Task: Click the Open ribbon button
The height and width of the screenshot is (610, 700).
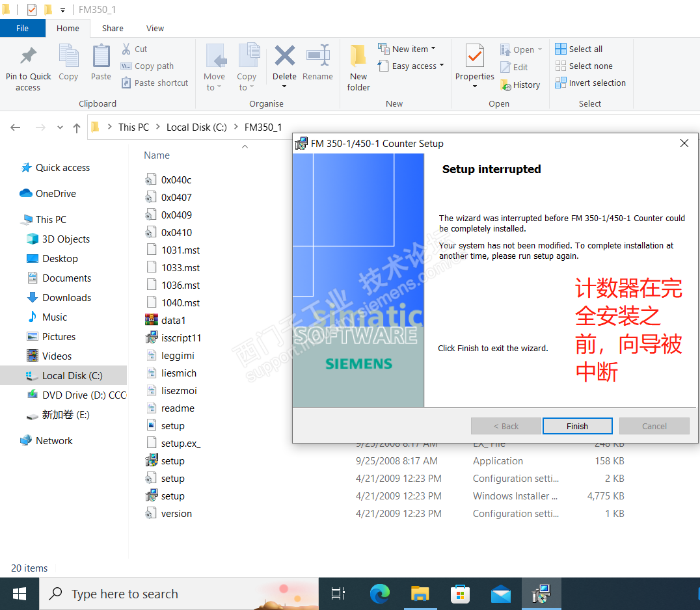Action: click(521, 49)
